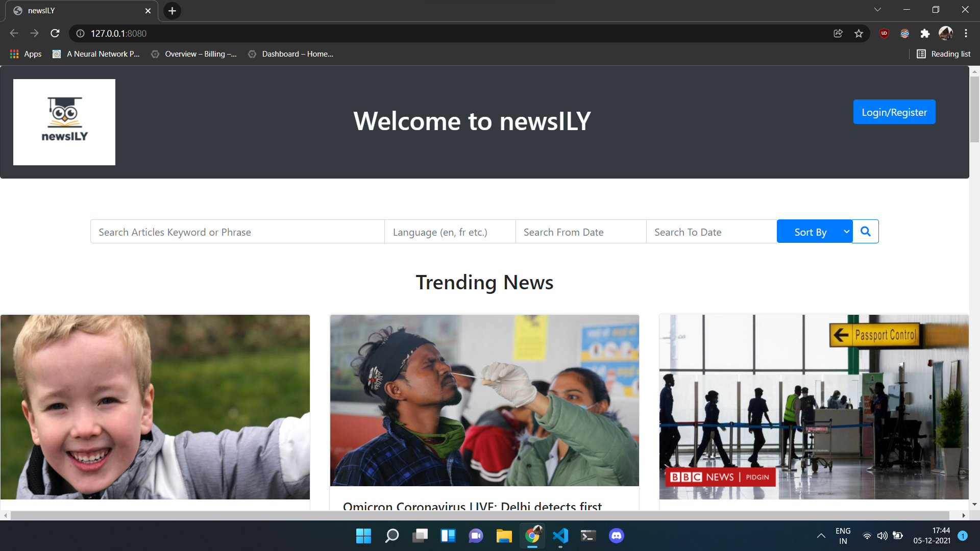Expand the Sort By dropdown
Viewport: 980px width, 551px height.
click(x=815, y=232)
